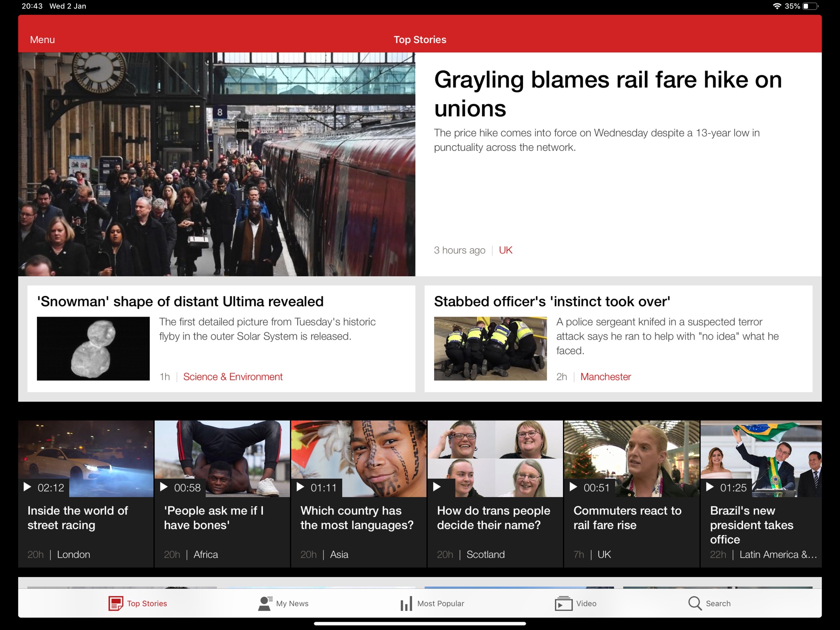This screenshot has height=630, width=840.
Task: Tap the UK tag on commuters video card
Action: tap(604, 555)
